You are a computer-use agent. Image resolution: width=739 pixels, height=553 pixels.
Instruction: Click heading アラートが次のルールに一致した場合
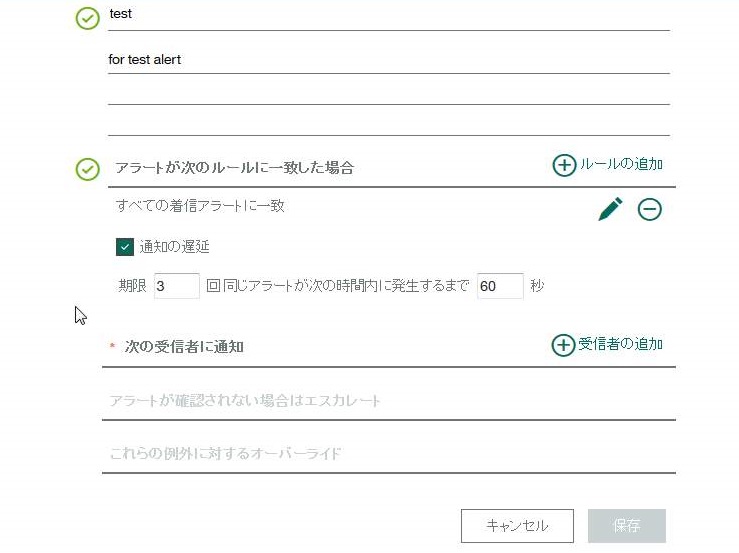point(235,168)
